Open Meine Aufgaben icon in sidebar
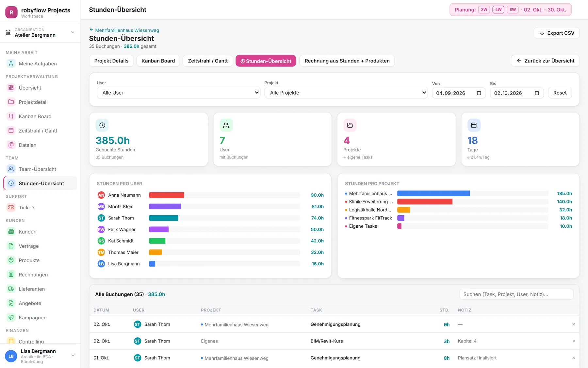 pos(11,63)
